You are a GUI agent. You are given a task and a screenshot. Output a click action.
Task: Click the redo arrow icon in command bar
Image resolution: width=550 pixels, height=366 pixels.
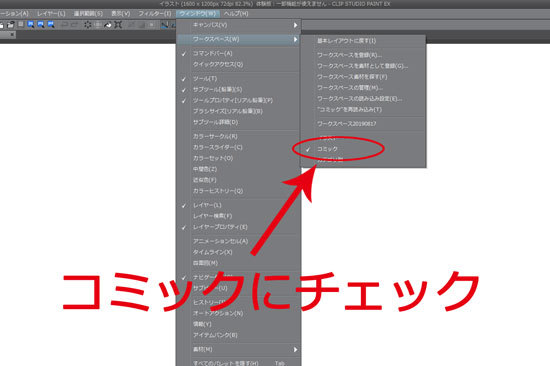pos(74,25)
